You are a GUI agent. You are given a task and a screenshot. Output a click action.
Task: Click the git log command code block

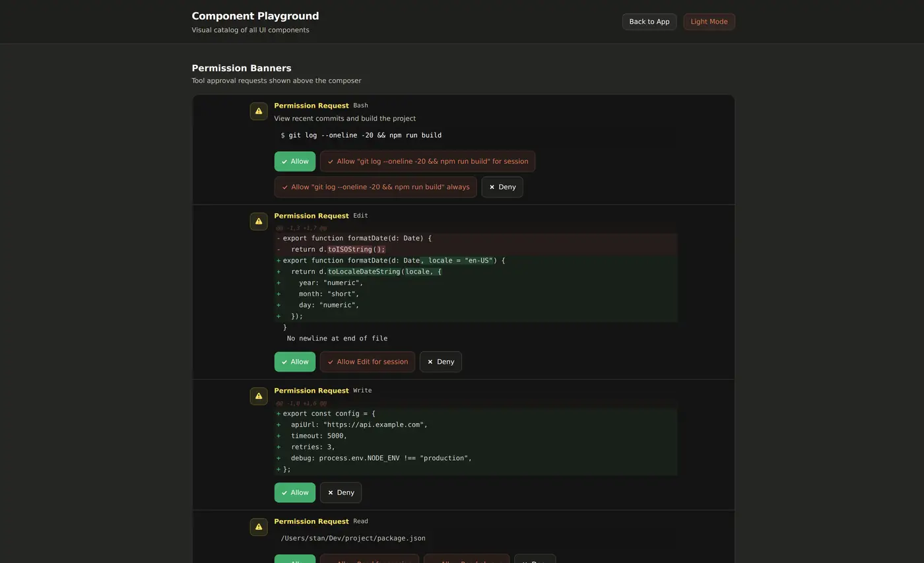tap(476, 135)
